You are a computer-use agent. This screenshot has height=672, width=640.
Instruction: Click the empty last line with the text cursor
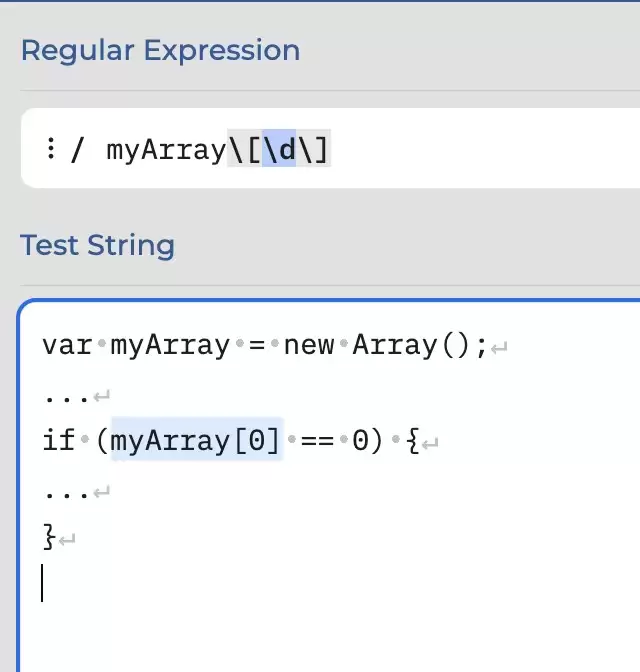[x=300, y=584]
